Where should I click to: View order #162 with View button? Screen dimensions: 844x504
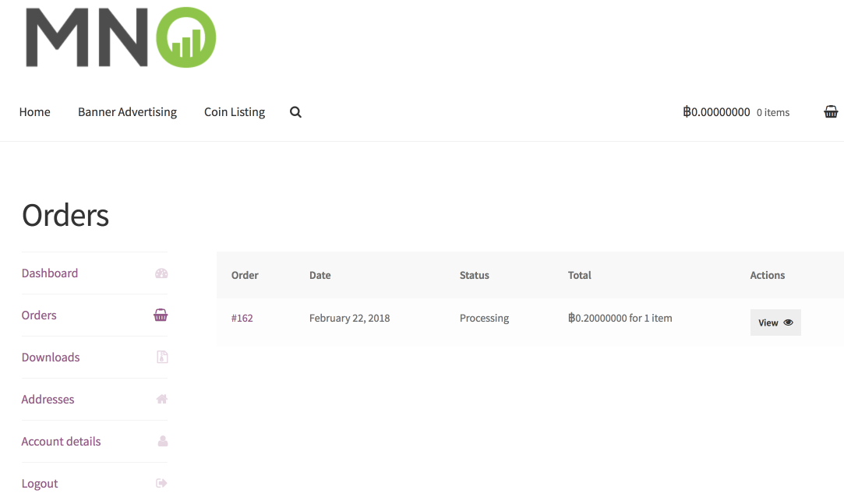point(775,322)
